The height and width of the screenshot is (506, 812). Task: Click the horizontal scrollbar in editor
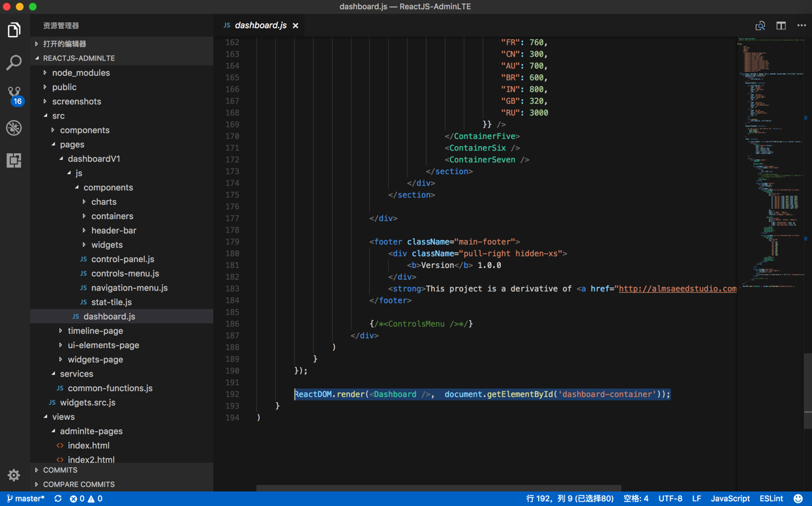[438, 488]
